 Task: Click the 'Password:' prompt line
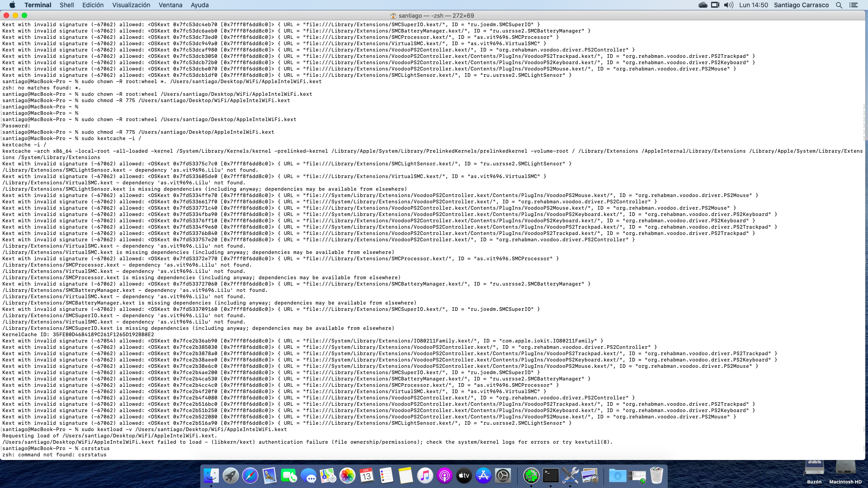(x=16, y=126)
